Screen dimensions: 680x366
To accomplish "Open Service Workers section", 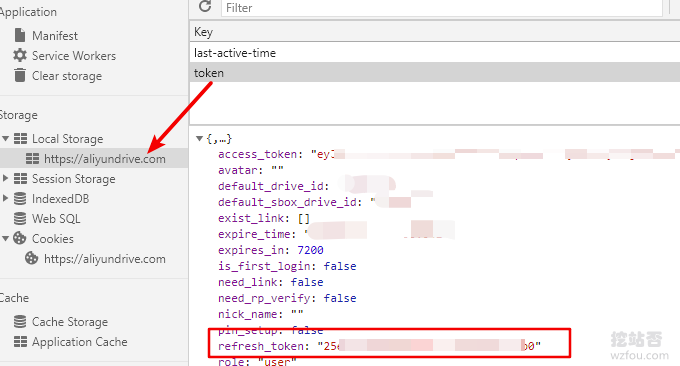I will (x=74, y=56).
